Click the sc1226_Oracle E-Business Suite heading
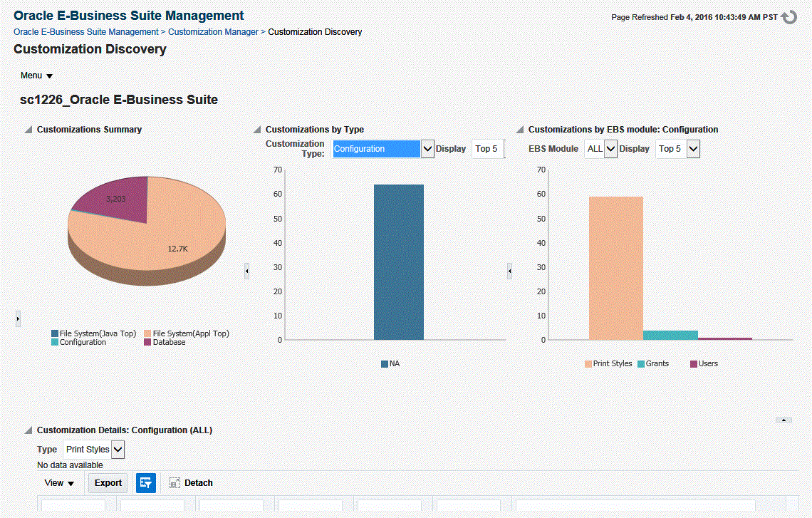This screenshot has width=812, height=518. [x=118, y=100]
